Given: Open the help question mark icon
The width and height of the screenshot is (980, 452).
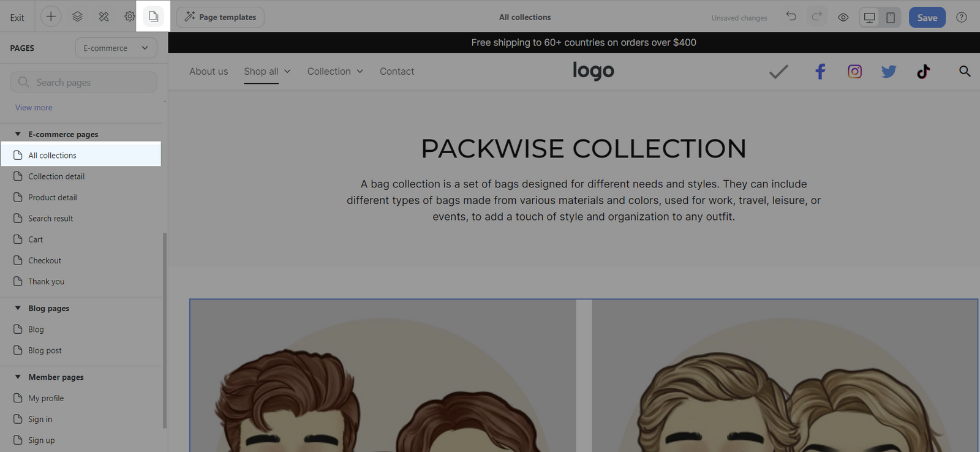Looking at the screenshot, I should click(962, 17).
